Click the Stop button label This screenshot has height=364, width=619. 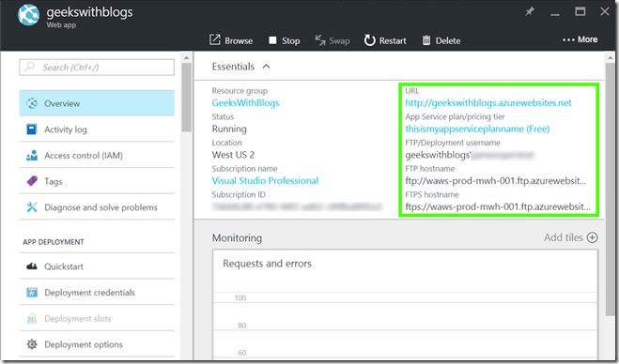pyautogui.click(x=290, y=40)
